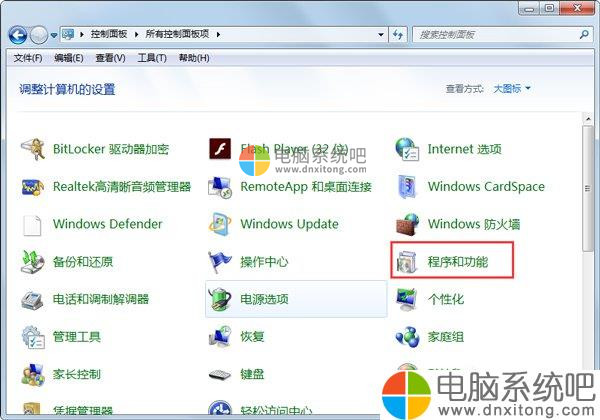The height and width of the screenshot is (420, 600).
Task: Click the Realtek audio manager icon
Action: [33, 187]
